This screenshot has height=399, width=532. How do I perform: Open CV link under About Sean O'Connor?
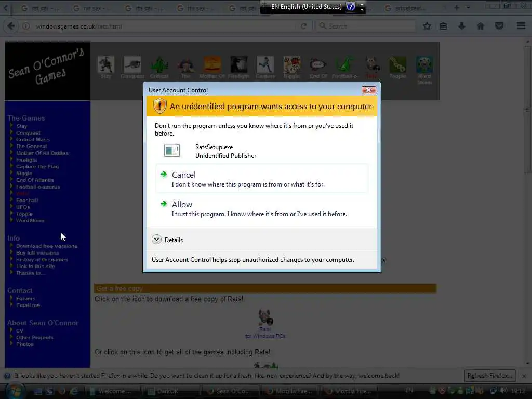pos(20,330)
